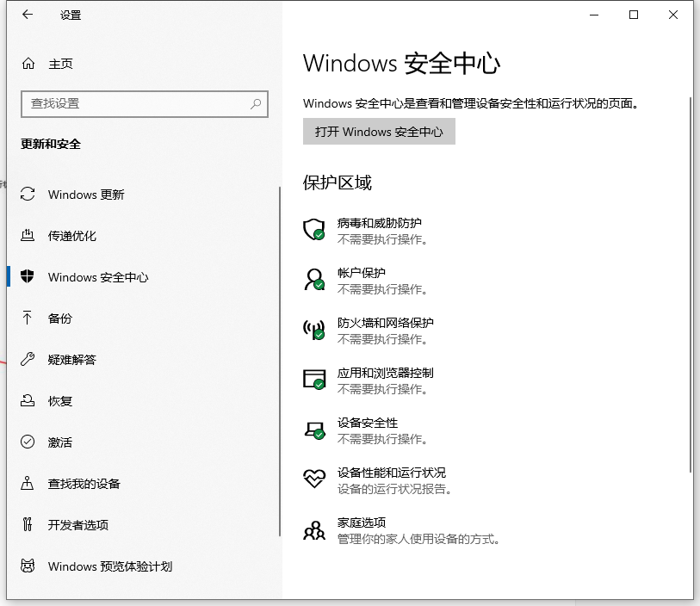
Task: Open 病毒和威胁防护 shield icon
Action: 313,229
